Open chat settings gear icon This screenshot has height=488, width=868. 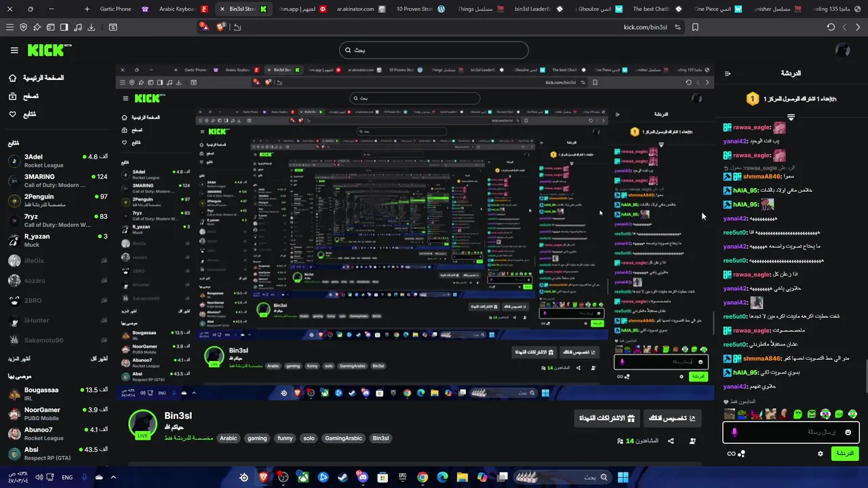tap(821, 453)
